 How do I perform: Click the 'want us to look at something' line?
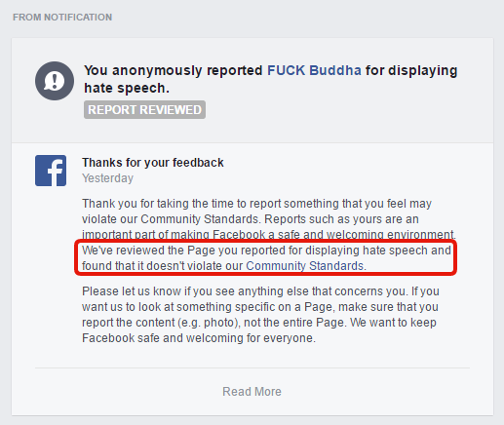[x=260, y=307]
